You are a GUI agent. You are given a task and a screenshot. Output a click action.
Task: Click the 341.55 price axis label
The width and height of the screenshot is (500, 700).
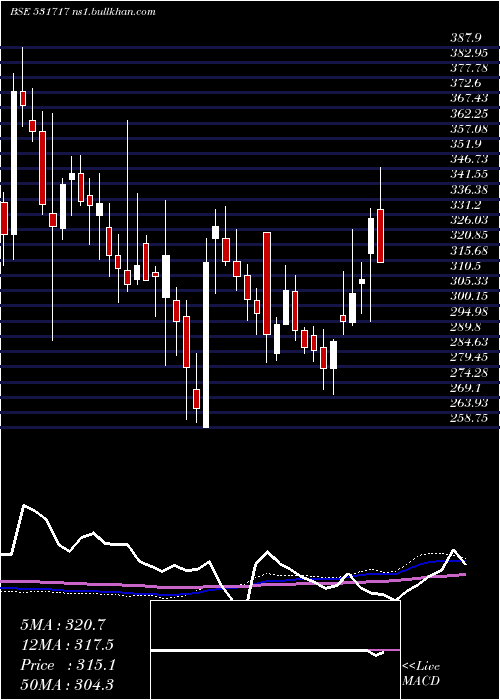pos(469,175)
